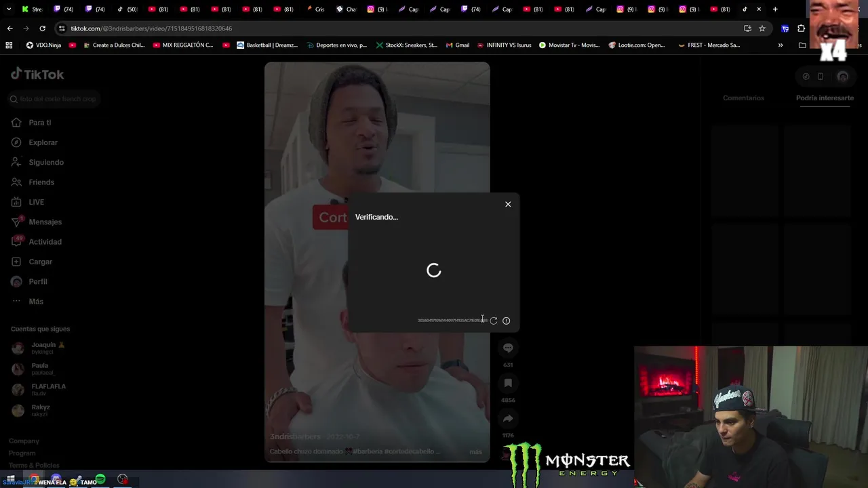Open Cargar upload page
Image resolution: width=868 pixels, height=488 pixels.
pyautogui.click(x=32, y=262)
